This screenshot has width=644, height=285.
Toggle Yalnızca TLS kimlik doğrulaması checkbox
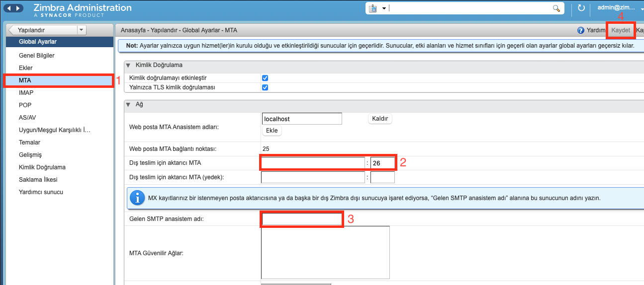pyautogui.click(x=265, y=87)
